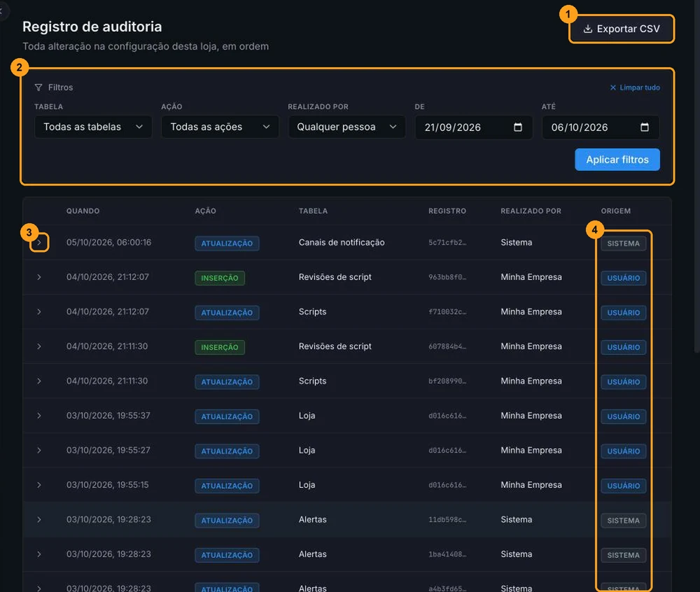The width and height of the screenshot is (700, 592).
Task: Click the Limpar tudo link
Action: coord(635,87)
